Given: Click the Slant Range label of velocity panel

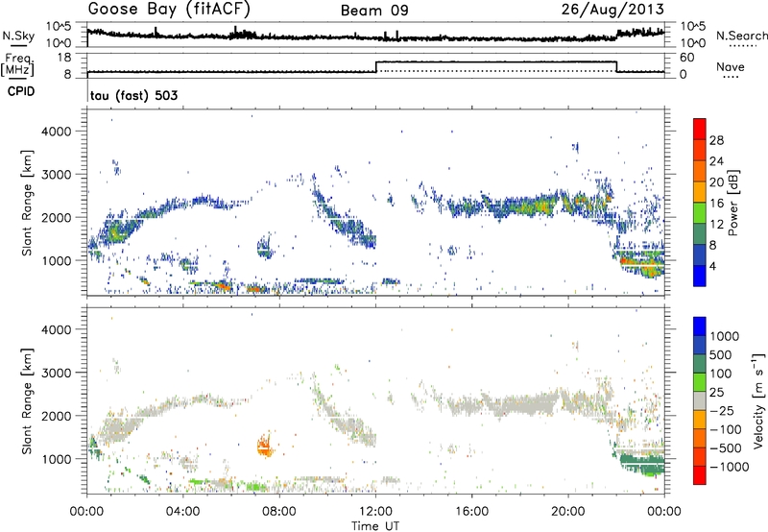Looking at the screenshot, I should click(27, 401).
